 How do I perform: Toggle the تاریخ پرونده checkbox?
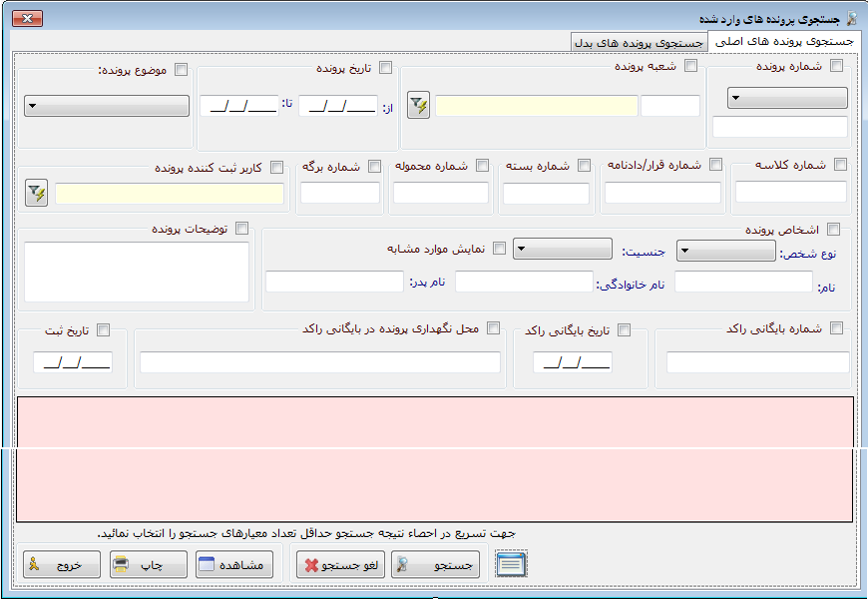[385, 68]
